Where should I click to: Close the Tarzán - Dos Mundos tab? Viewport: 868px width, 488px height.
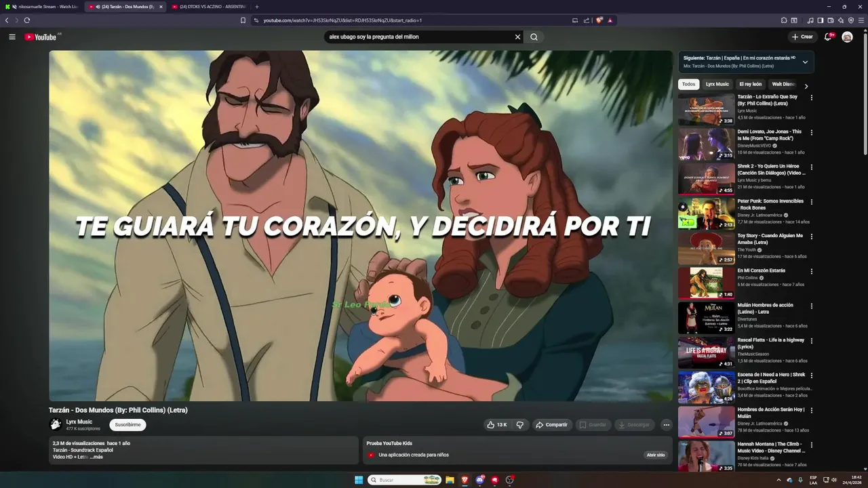pos(161,7)
